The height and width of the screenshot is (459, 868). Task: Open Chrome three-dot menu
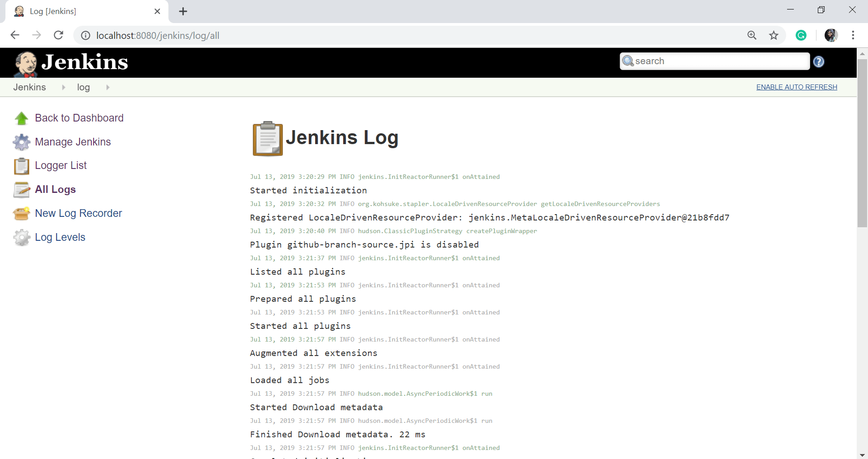click(853, 35)
